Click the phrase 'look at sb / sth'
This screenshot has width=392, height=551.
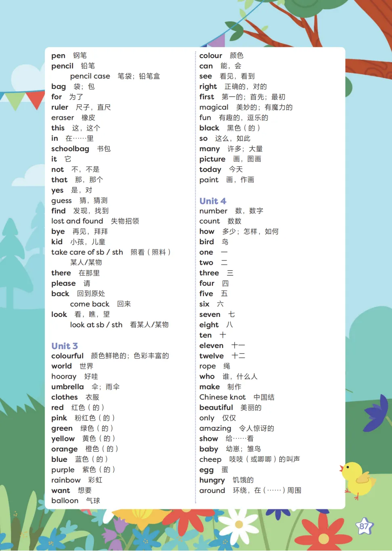(x=96, y=325)
